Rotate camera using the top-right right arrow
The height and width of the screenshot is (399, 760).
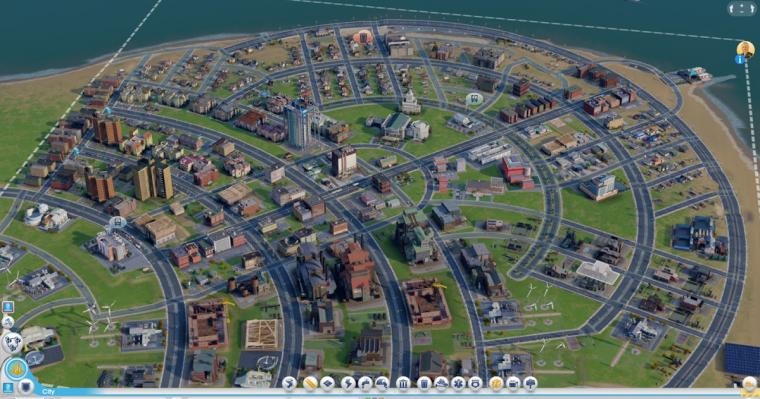752,9
